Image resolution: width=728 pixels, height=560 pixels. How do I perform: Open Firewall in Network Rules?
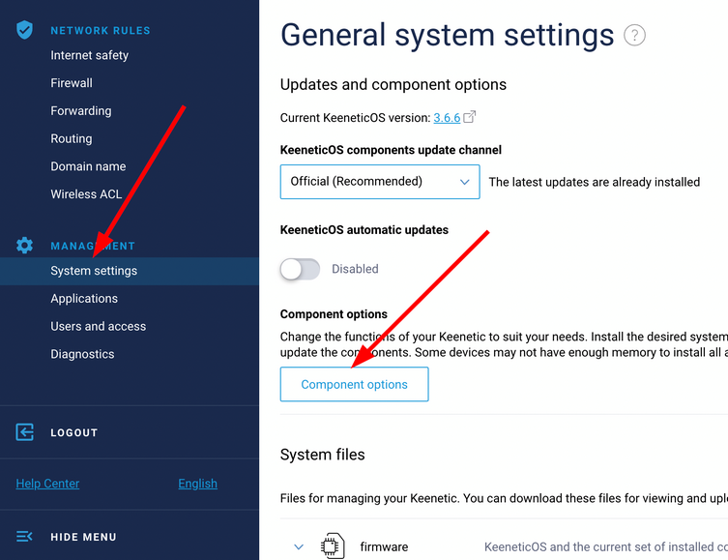pos(72,83)
